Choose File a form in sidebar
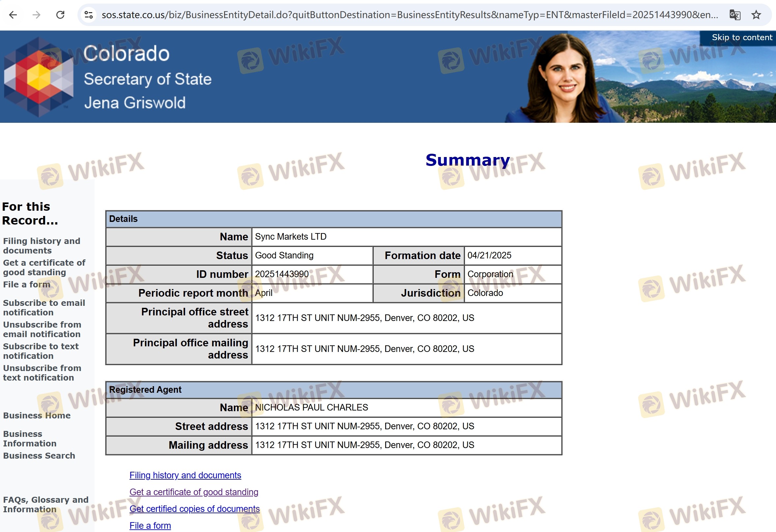Image resolution: width=776 pixels, height=532 pixels. click(x=27, y=284)
